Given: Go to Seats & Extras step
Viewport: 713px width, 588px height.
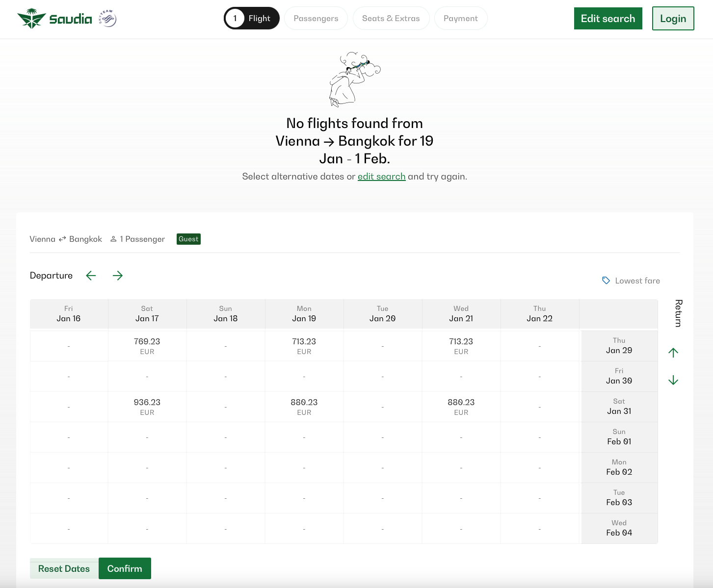Looking at the screenshot, I should (x=391, y=18).
